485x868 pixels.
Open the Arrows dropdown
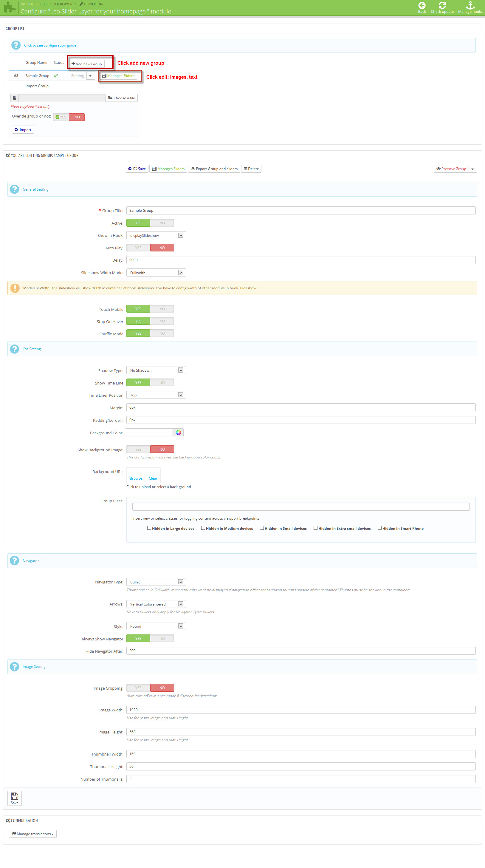coord(156,604)
